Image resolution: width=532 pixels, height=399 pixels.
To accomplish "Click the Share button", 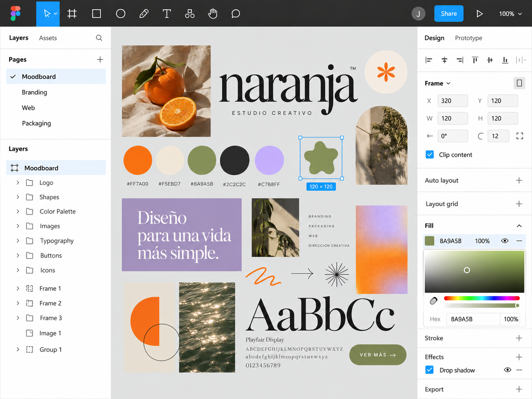I will [449, 14].
